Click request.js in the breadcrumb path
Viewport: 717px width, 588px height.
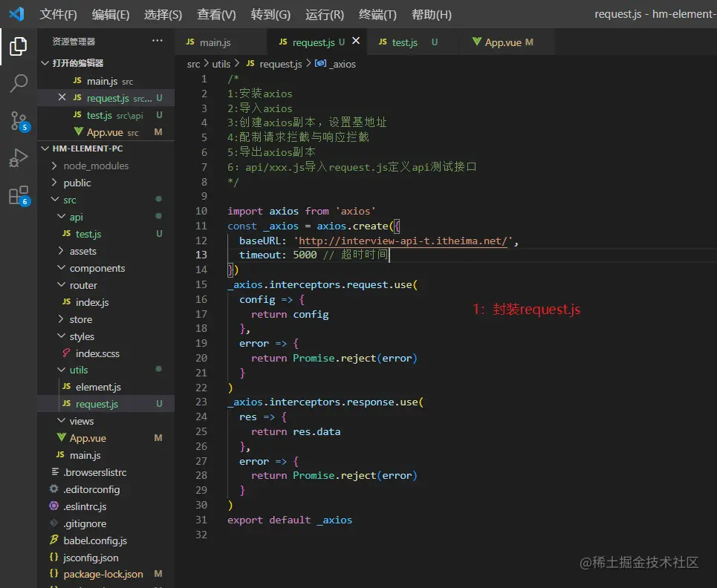(280, 64)
